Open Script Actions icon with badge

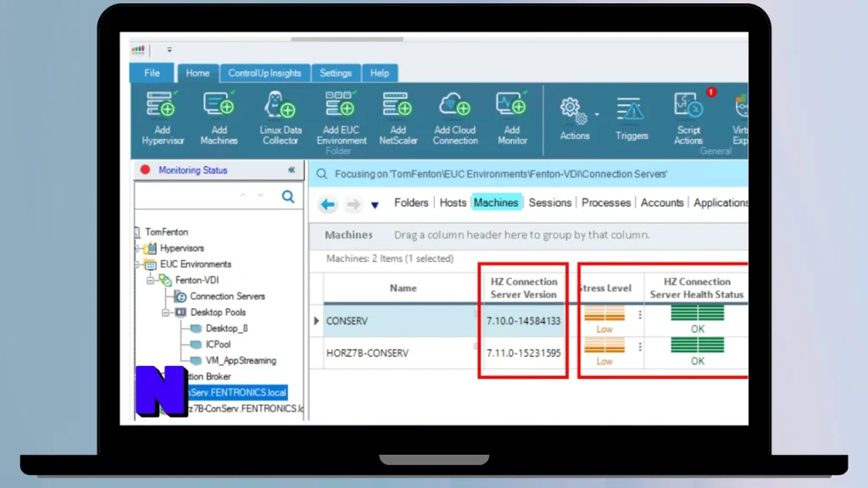[688, 105]
